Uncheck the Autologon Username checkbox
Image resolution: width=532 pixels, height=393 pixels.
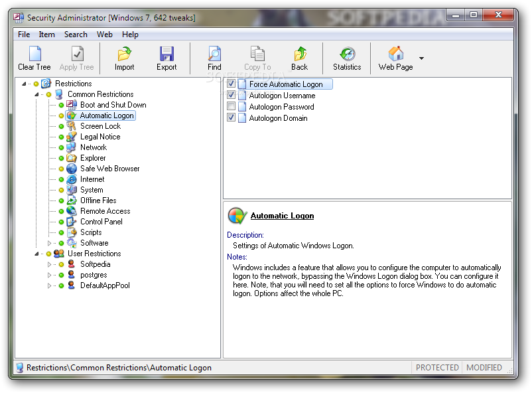(232, 95)
